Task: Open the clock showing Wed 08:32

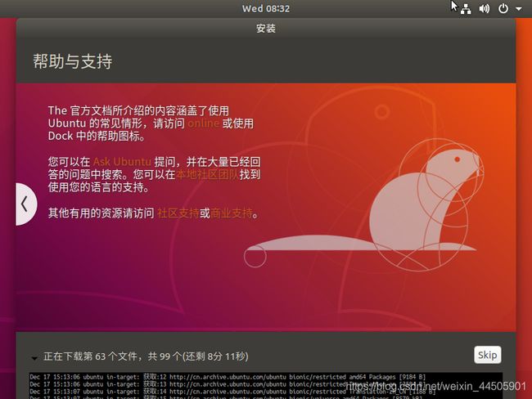Action: coord(266,8)
